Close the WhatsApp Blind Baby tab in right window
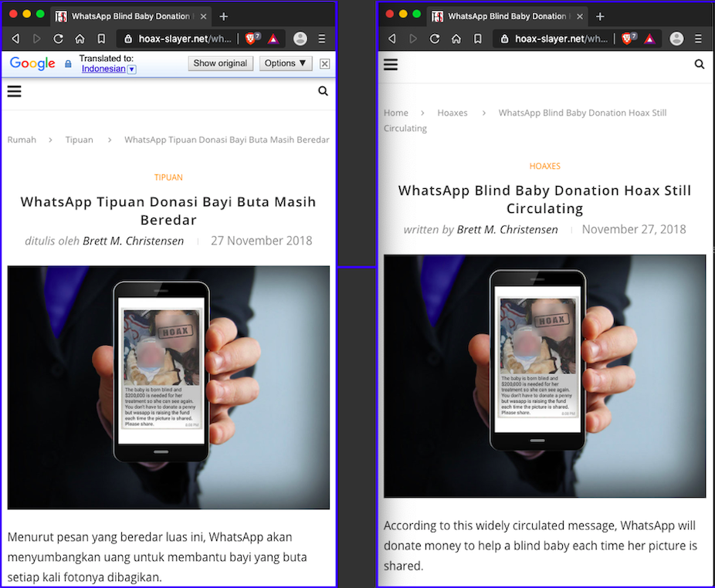Screen dimensions: 715x588 580,16
